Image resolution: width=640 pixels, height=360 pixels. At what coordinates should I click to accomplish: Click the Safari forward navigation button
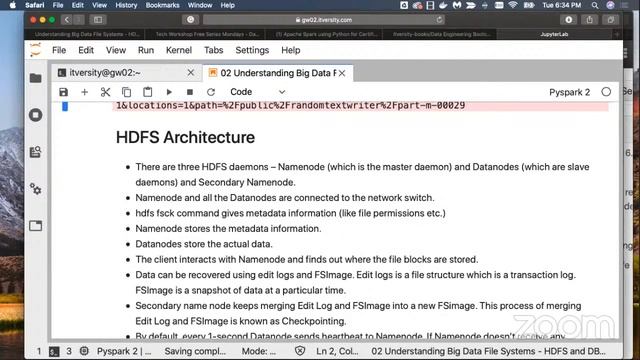point(79,20)
